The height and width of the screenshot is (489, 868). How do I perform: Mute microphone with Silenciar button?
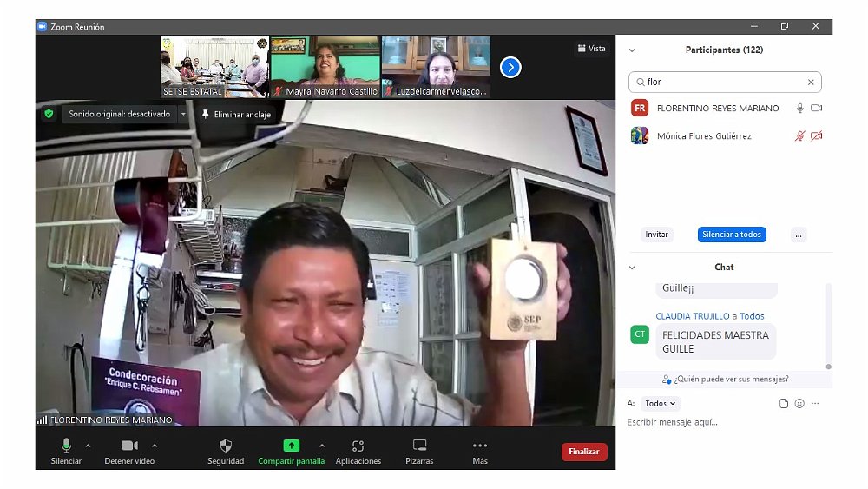click(66, 446)
